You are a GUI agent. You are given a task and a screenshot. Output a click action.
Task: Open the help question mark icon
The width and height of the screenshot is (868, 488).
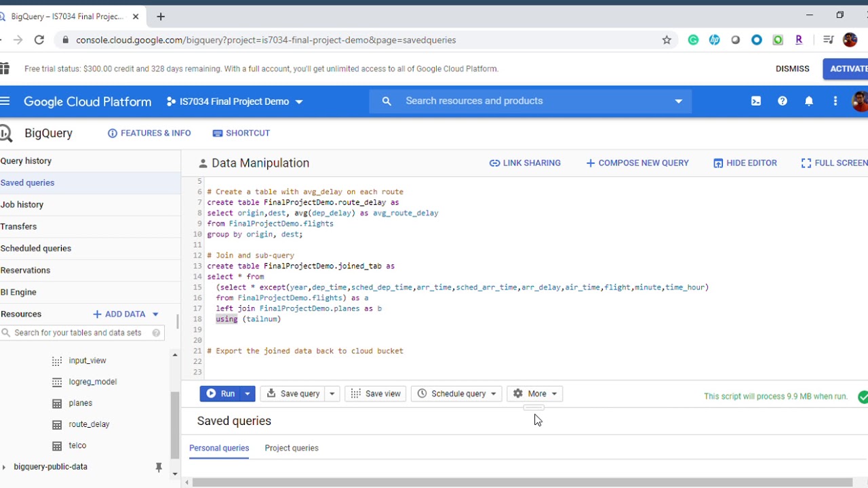(783, 101)
